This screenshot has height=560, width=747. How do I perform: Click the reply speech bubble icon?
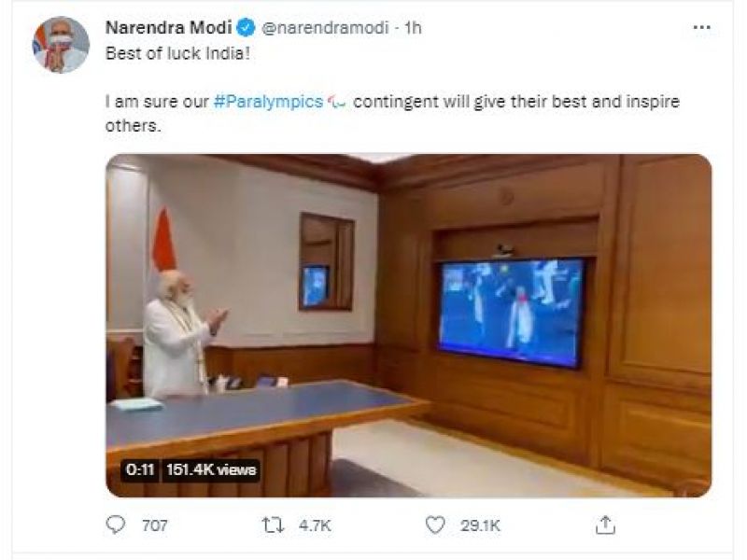click(116, 525)
